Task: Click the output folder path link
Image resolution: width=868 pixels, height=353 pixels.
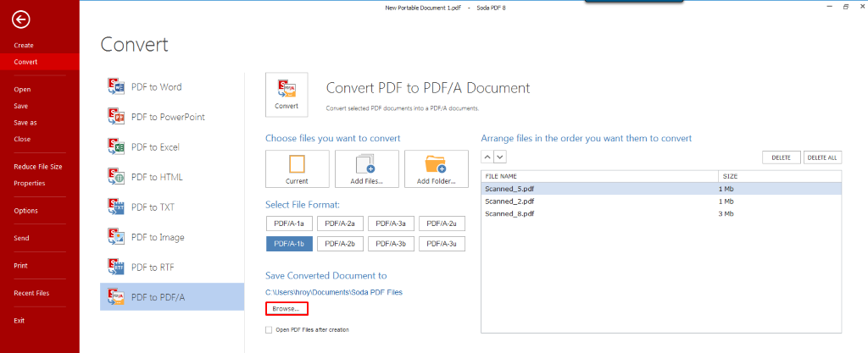Action: [334, 292]
